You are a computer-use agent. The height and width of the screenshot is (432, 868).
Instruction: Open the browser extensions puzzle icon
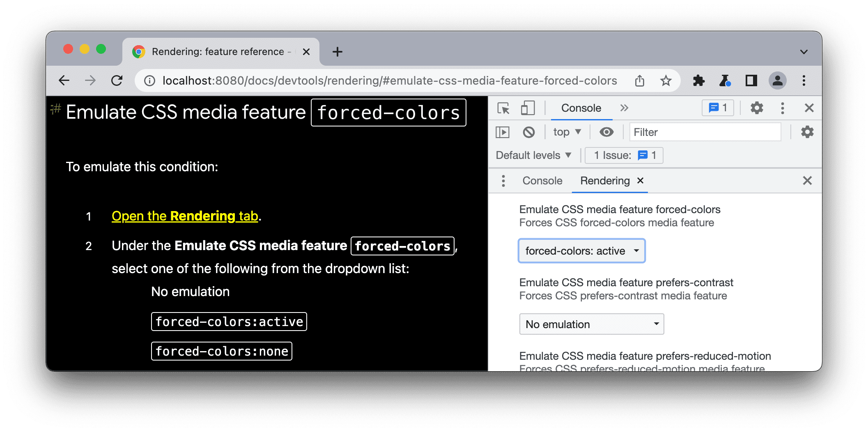coord(698,80)
